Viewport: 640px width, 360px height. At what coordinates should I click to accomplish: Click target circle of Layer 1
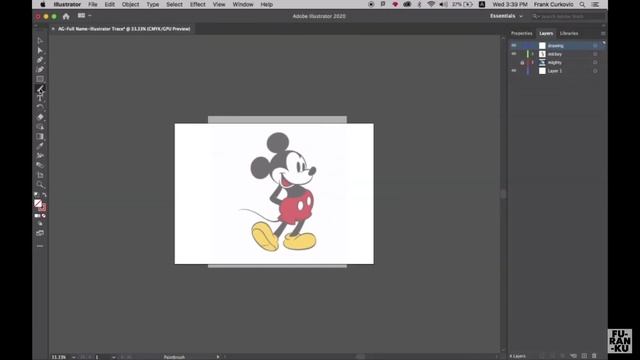[x=595, y=71]
